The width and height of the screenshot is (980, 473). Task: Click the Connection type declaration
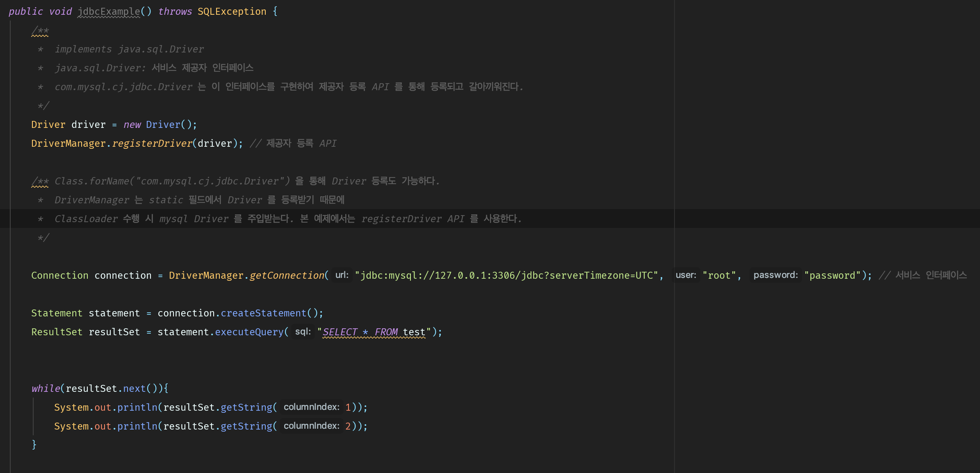point(60,275)
